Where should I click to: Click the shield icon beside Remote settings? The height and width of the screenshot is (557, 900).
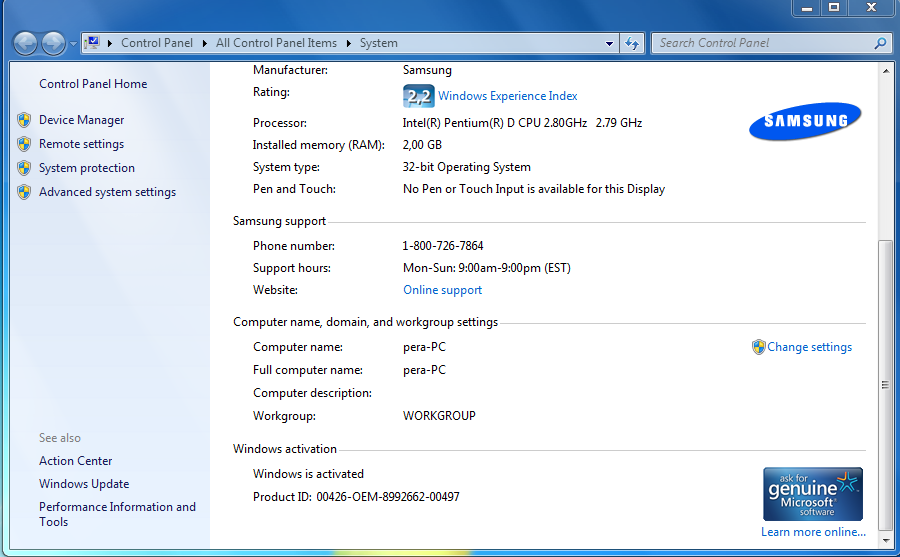tap(24, 144)
